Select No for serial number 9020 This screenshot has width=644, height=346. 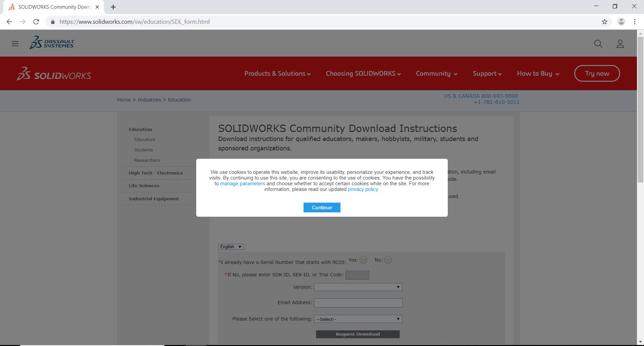[x=388, y=260]
